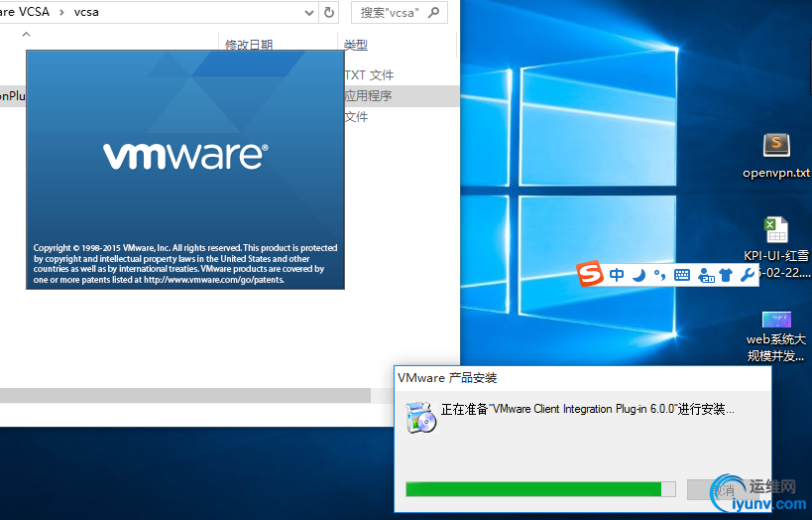Open the web系统大规模并发 desktop item
Screen dimensions: 812x520
click(776, 336)
